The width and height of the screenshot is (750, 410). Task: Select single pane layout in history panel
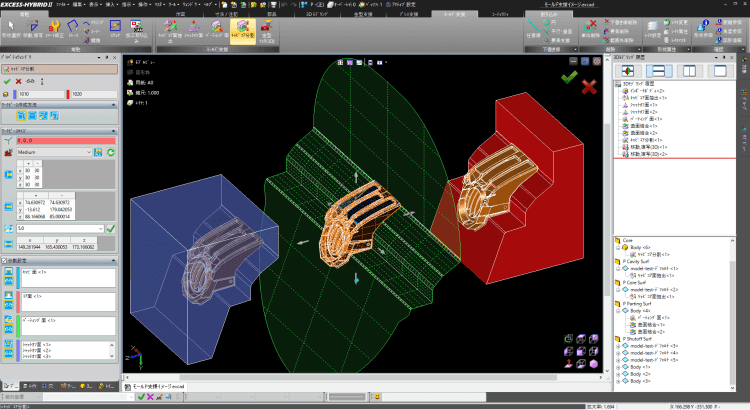(x=720, y=71)
